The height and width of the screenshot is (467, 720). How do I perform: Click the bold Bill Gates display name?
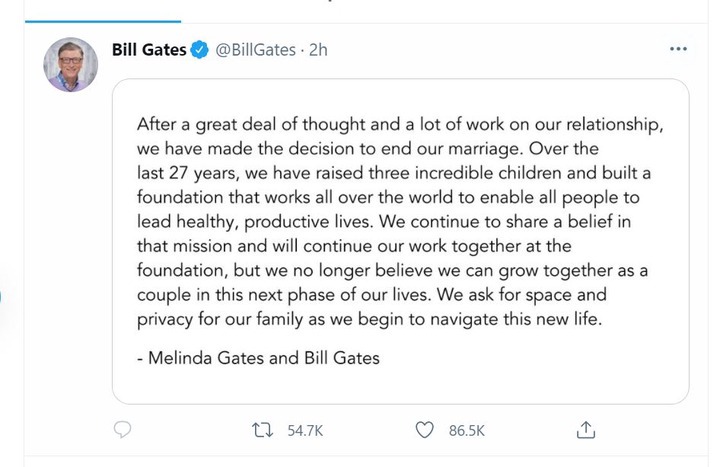pyautogui.click(x=149, y=50)
